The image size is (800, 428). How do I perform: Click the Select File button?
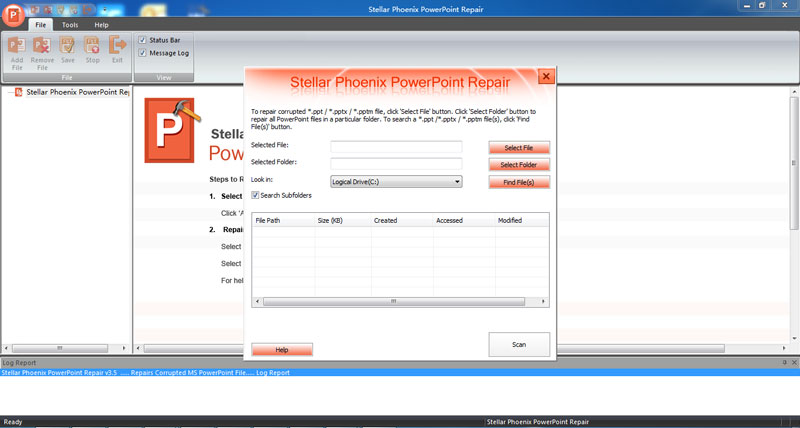[519, 148]
